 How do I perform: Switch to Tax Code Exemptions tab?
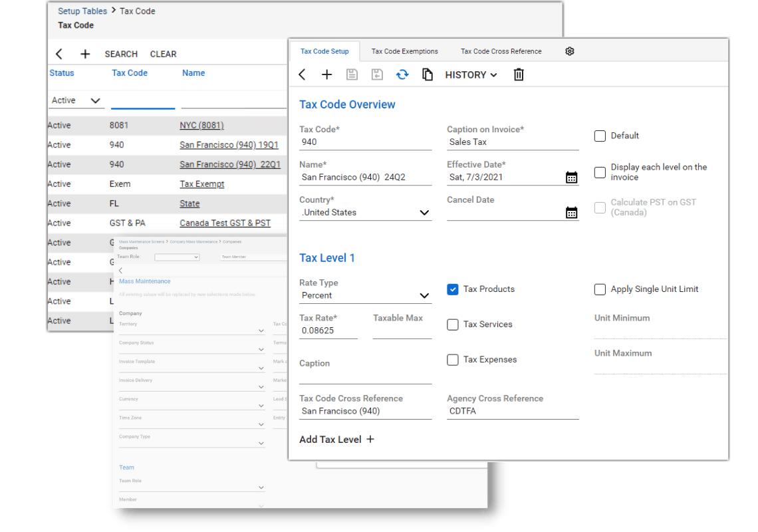pos(405,51)
